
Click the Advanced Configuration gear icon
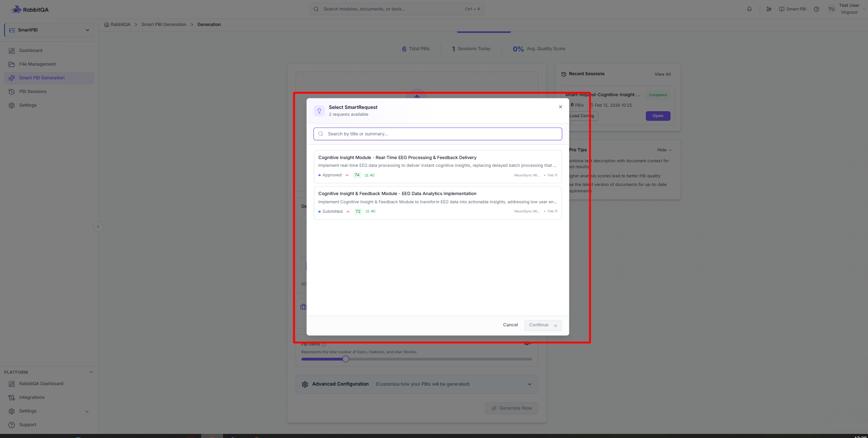point(305,384)
